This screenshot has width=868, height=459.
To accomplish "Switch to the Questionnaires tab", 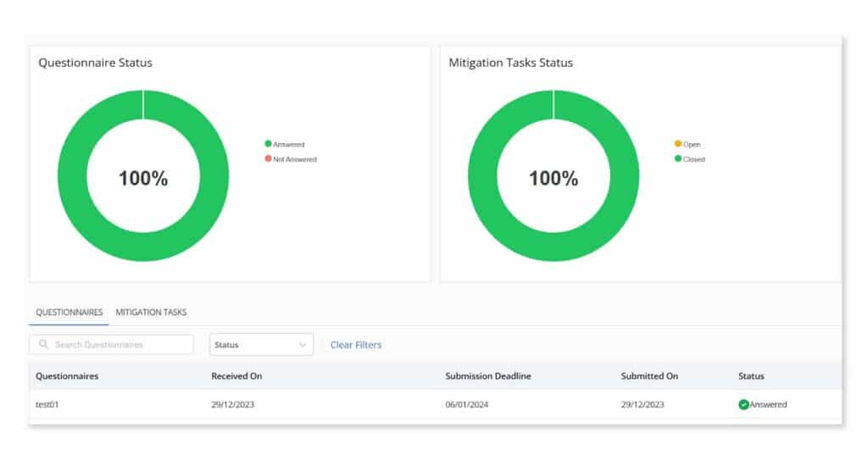I will click(70, 312).
